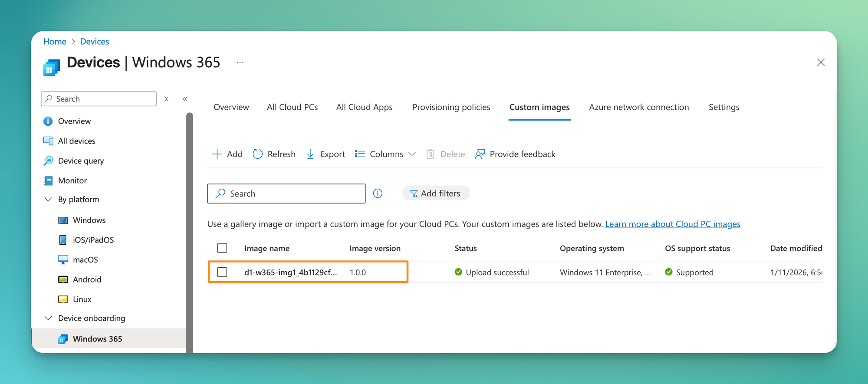Click the Refresh circular arrow icon
868x384 pixels.
257,154
